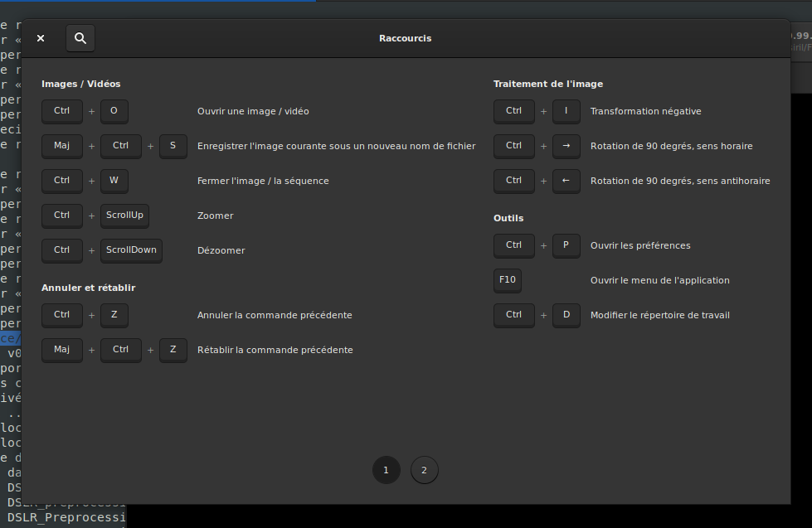812x528 pixels.
Task: Click 'DSLR_Preprocessi' line in background console
Action: 66,517
